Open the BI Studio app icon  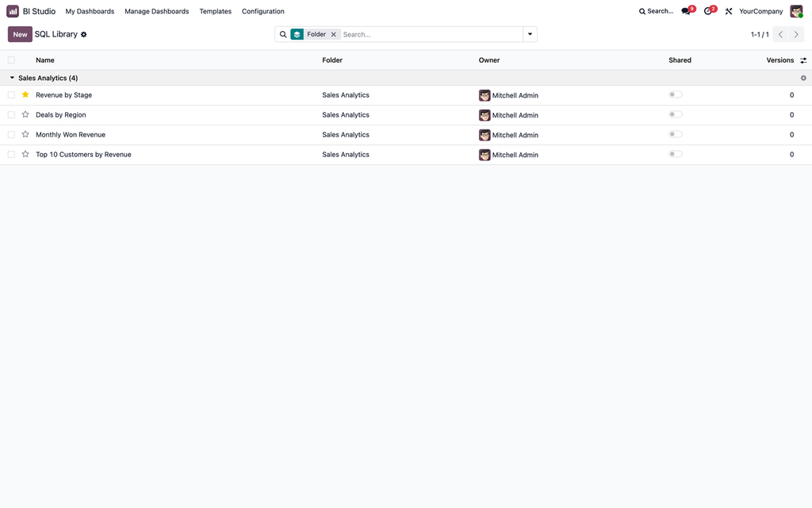pos(13,11)
